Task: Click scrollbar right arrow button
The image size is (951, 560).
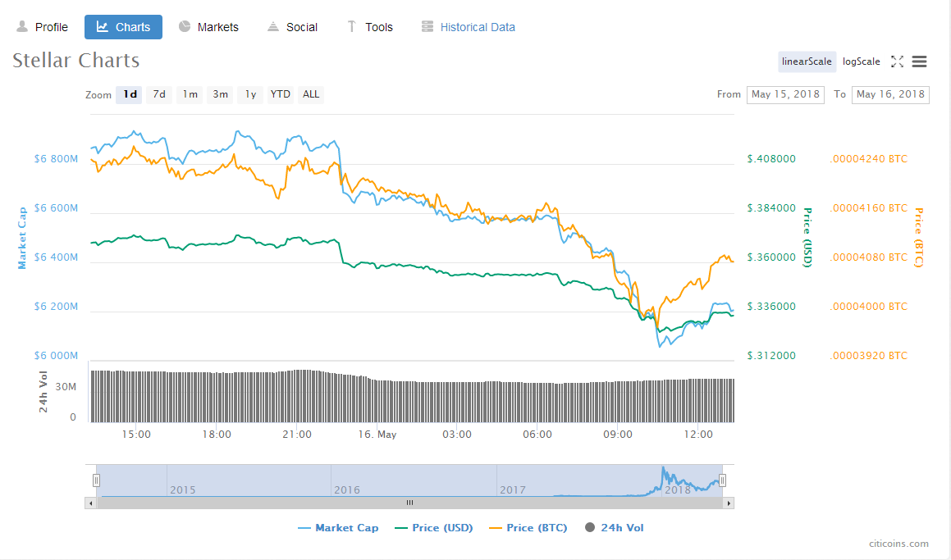Action: tap(729, 503)
